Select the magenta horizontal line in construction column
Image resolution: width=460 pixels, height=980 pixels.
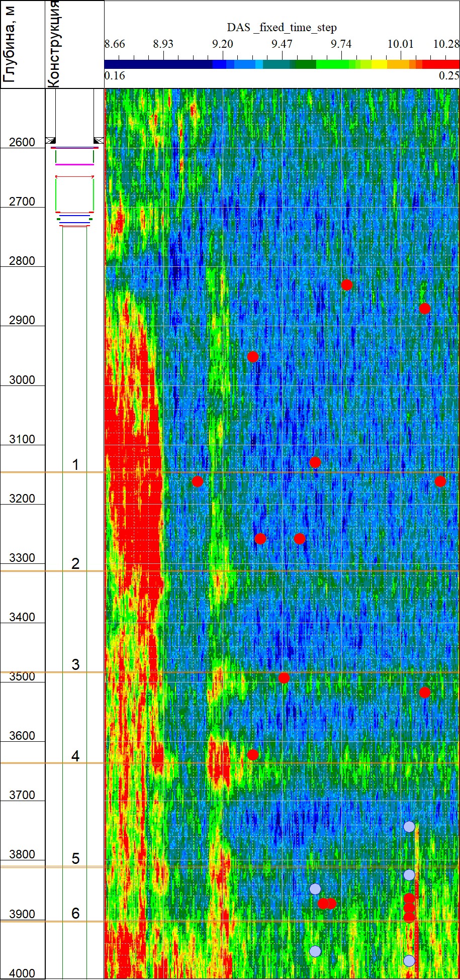point(74,164)
